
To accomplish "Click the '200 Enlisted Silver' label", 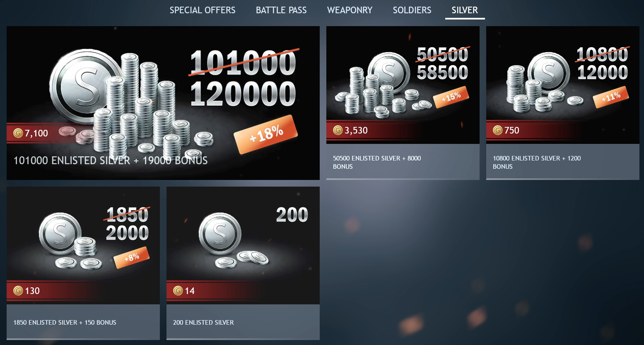I will [203, 322].
